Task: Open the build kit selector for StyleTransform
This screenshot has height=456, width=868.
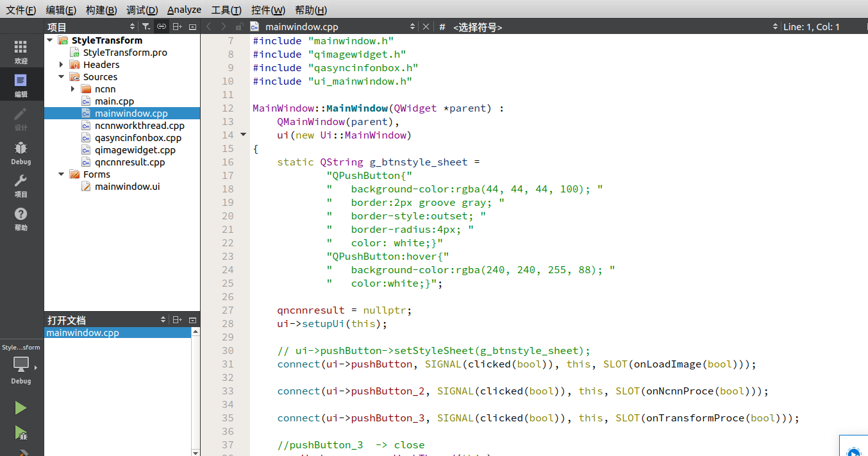Action: [21, 364]
